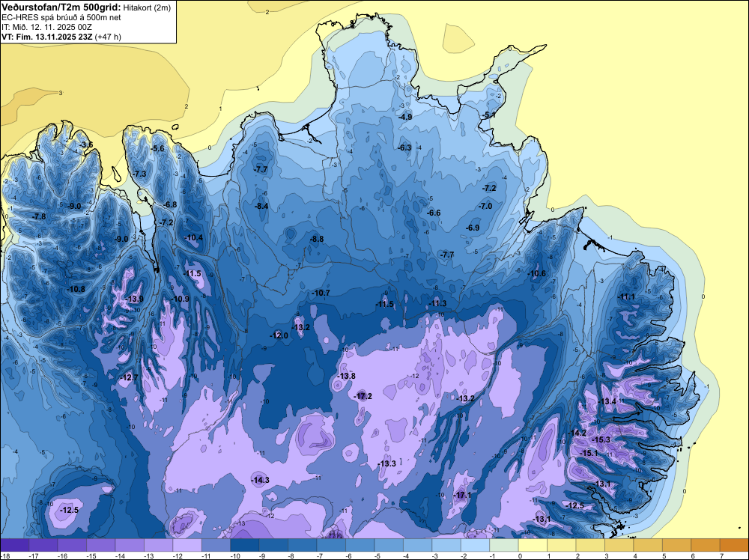Click the -17.1 temperature value on the map
The image size is (749, 560).
click(x=463, y=495)
